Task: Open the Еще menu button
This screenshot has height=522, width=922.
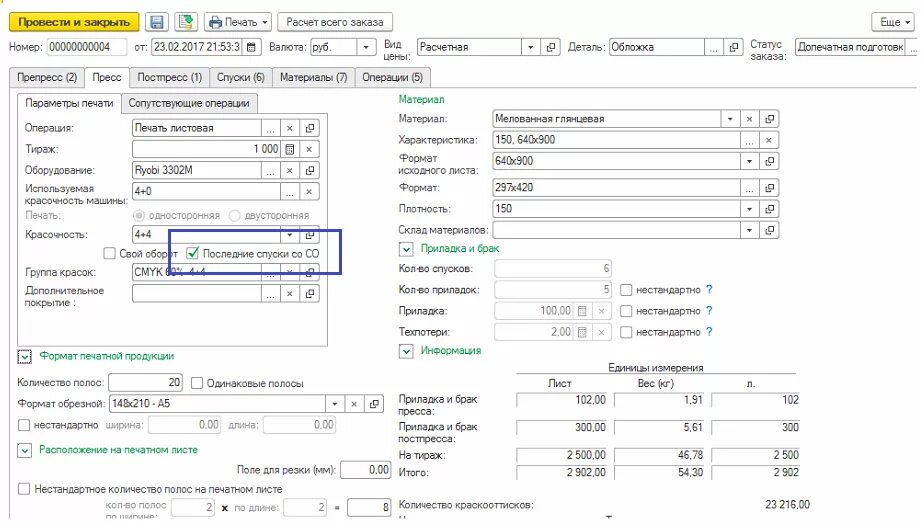Action: [x=894, y=22]
